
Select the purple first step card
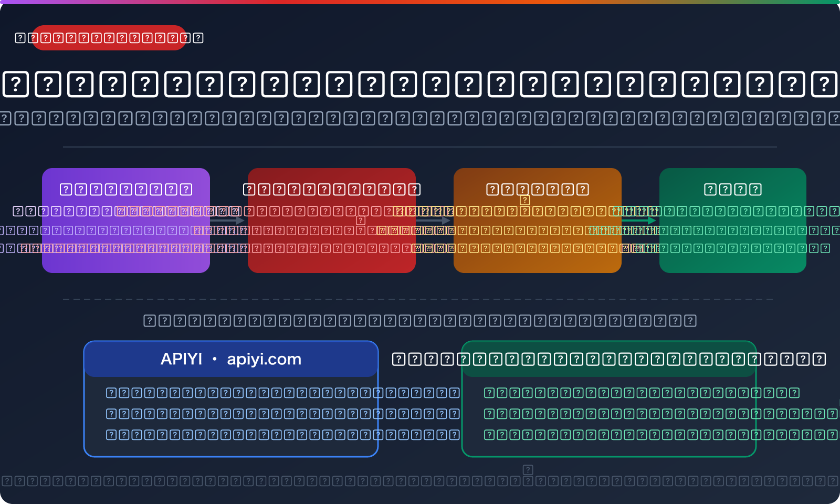click(x=126, y=220)
